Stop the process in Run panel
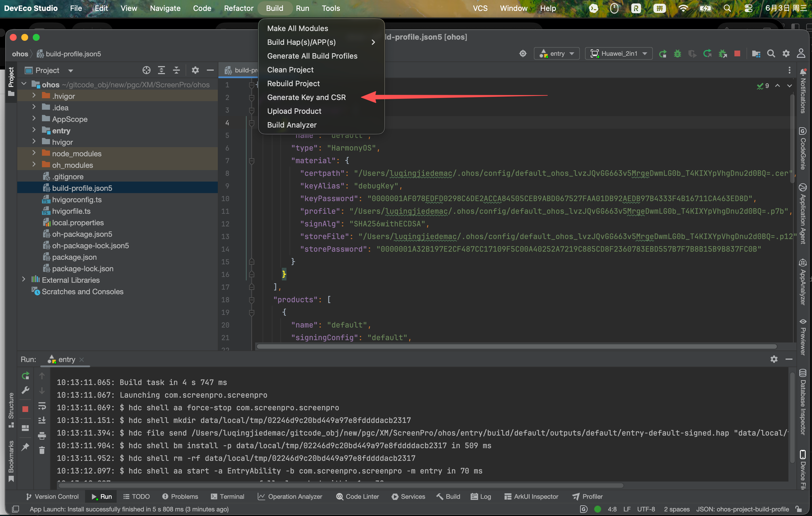Viewport: 812px width, 516px height. point(25,409)
